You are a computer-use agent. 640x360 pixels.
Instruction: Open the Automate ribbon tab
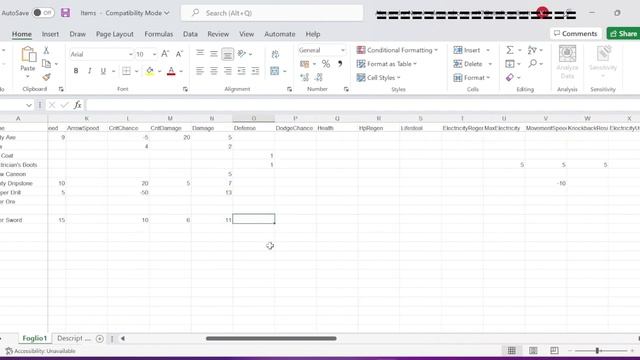pyautogui.click(x=280, y=34)
